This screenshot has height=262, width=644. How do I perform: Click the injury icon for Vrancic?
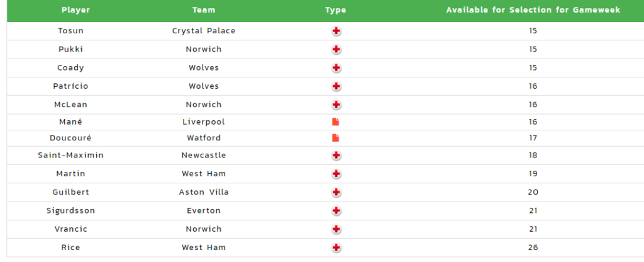[x=336, y=229]
